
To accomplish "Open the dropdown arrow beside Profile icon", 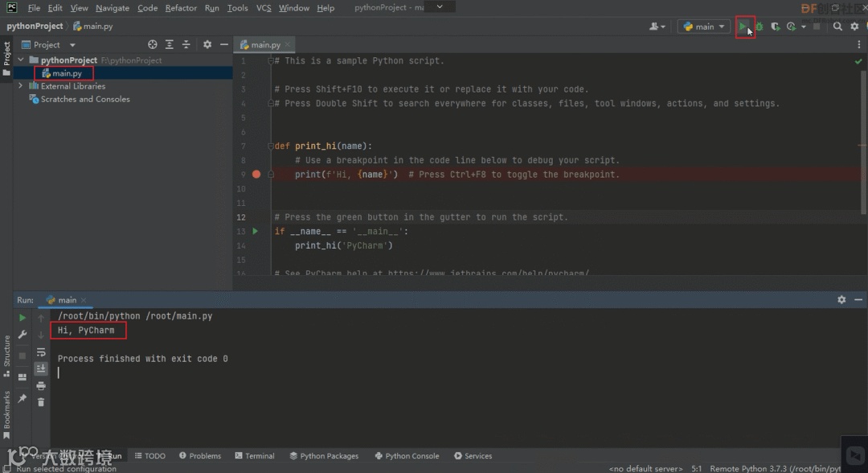I will point(803,27).
